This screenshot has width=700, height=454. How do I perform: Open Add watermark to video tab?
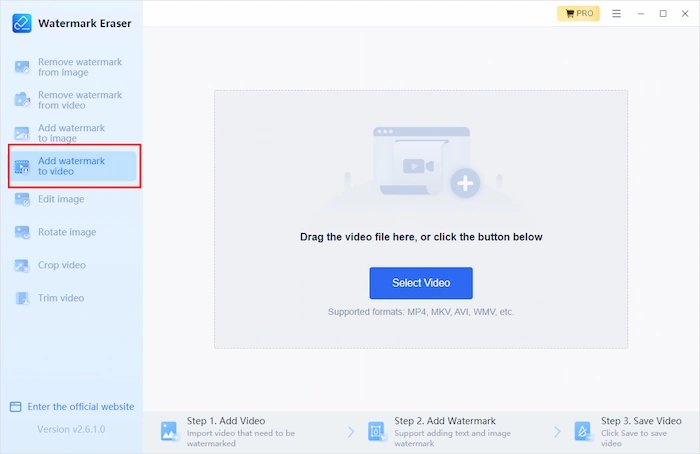73,166
